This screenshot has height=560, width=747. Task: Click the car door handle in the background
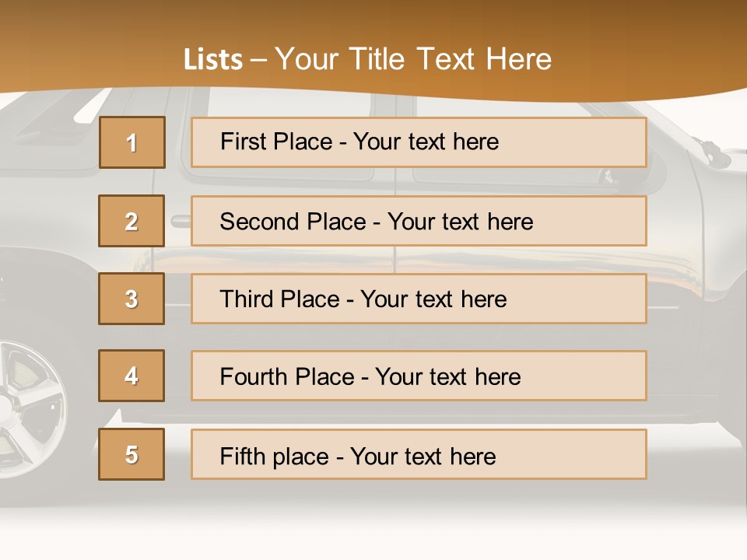pos(180,222)
